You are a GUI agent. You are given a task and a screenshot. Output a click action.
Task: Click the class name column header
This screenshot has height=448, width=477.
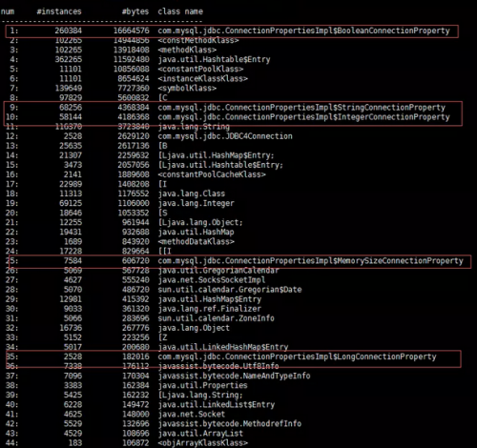point(180,11)
